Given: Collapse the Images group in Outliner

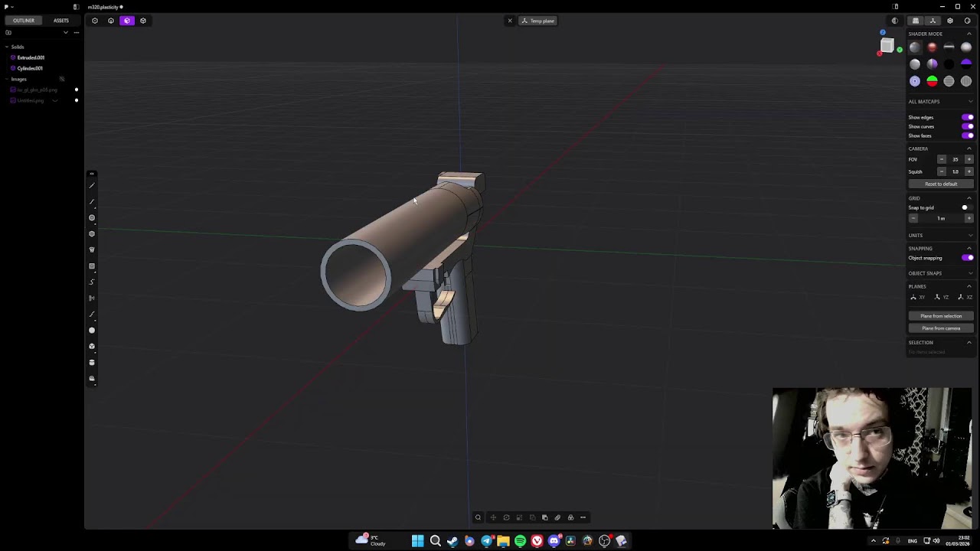Looking at the screenshot, I should 7,79.
